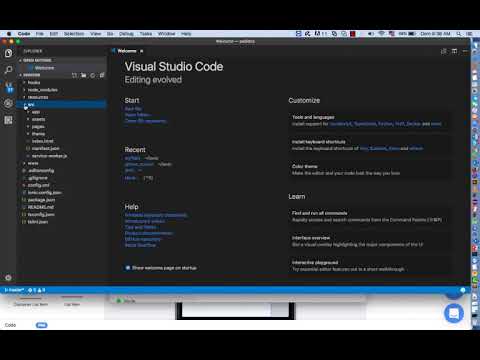Click Refresh icon in explorer header

click(x=93, y=75)
